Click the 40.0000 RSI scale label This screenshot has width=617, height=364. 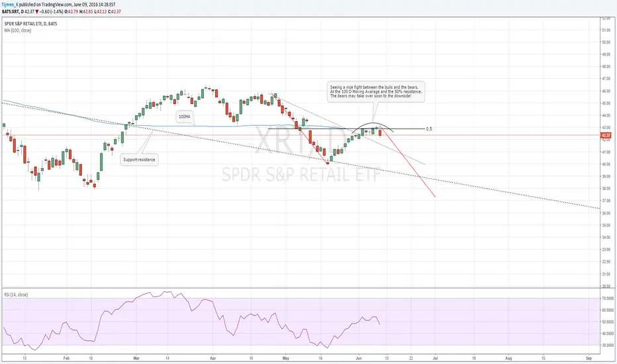tap(607, 334)
